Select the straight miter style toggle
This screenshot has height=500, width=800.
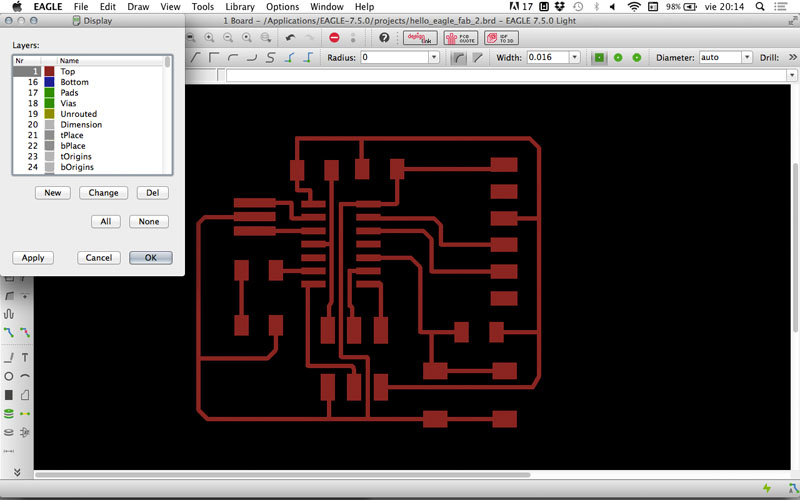coord(478,58)
